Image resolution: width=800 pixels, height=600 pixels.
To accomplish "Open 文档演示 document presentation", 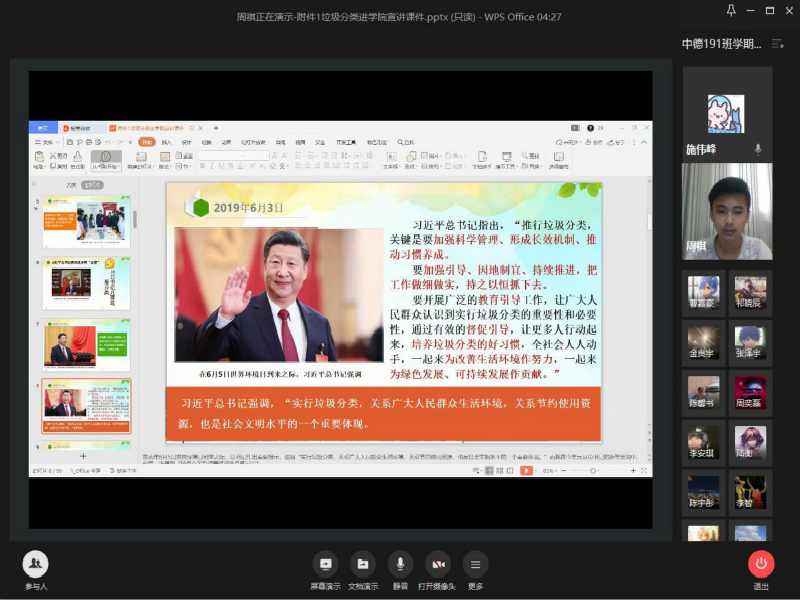I will click(363, 564).
